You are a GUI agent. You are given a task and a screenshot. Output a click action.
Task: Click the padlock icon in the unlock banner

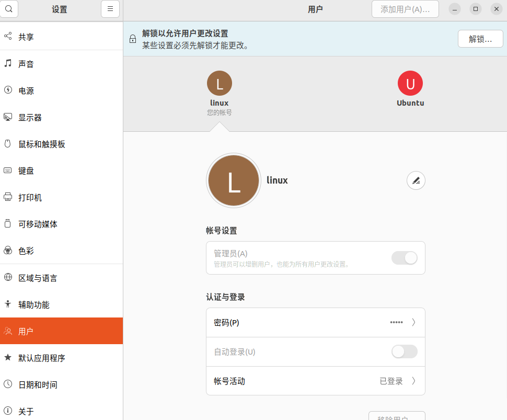point(133,39)
